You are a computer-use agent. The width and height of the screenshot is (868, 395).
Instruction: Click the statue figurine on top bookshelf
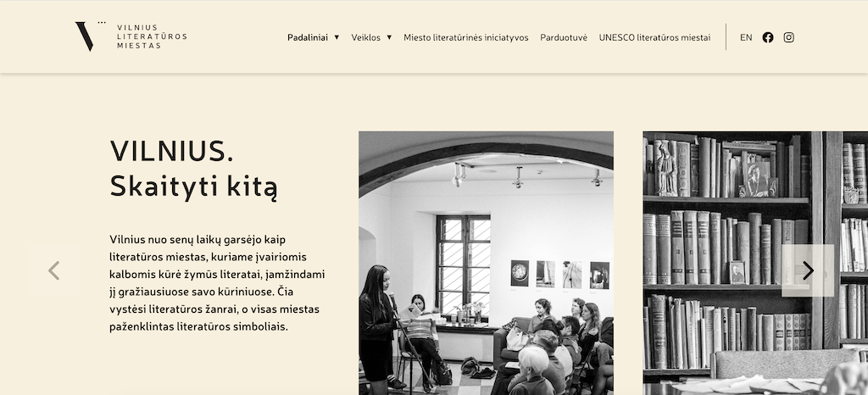(666, 170)
